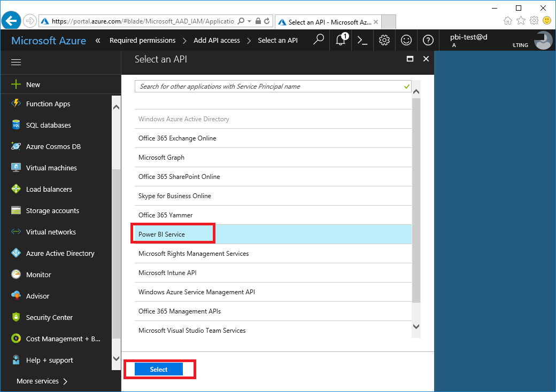
Task: Click the browser favorites star icon
Action: pos(521,21)
